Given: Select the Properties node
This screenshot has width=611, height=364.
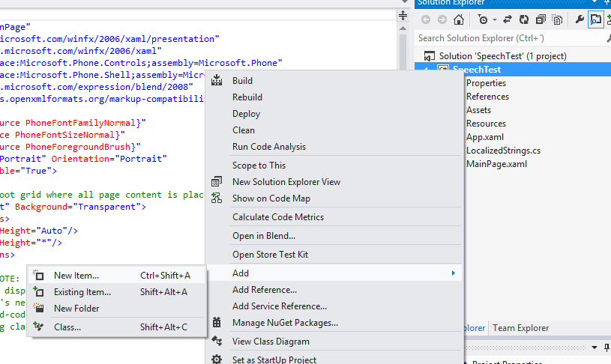Looking at the screenshot, I should [486, 83].
